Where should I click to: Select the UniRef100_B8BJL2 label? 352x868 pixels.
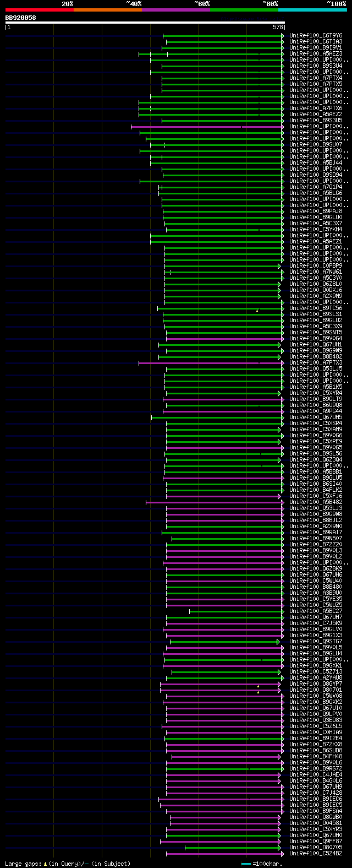click(x=316, y=520)
